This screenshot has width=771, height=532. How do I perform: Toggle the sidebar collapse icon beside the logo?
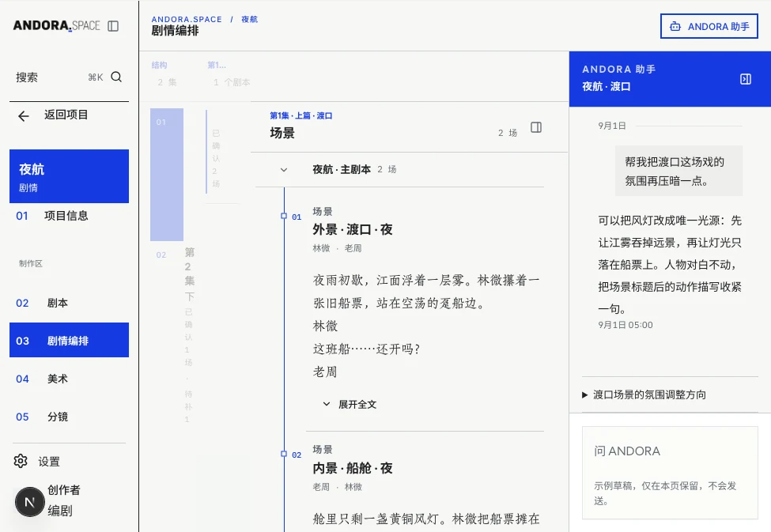113,26
